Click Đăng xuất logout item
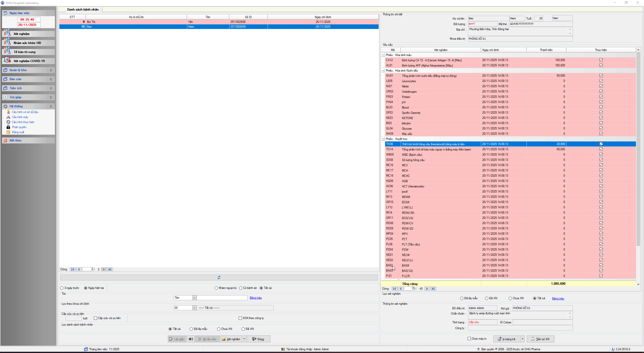 18,132
